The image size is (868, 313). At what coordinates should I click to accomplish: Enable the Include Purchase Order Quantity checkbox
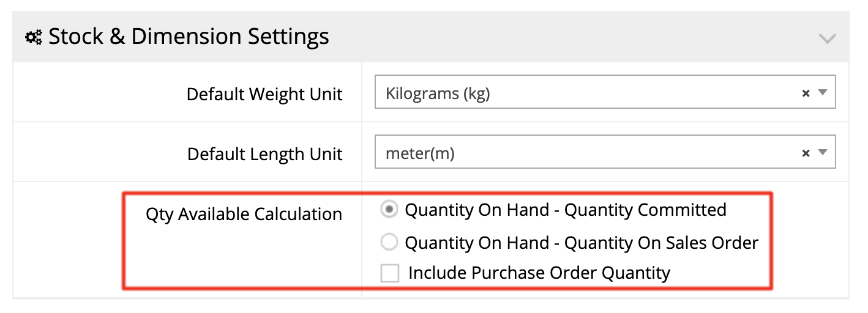(389, 273)
